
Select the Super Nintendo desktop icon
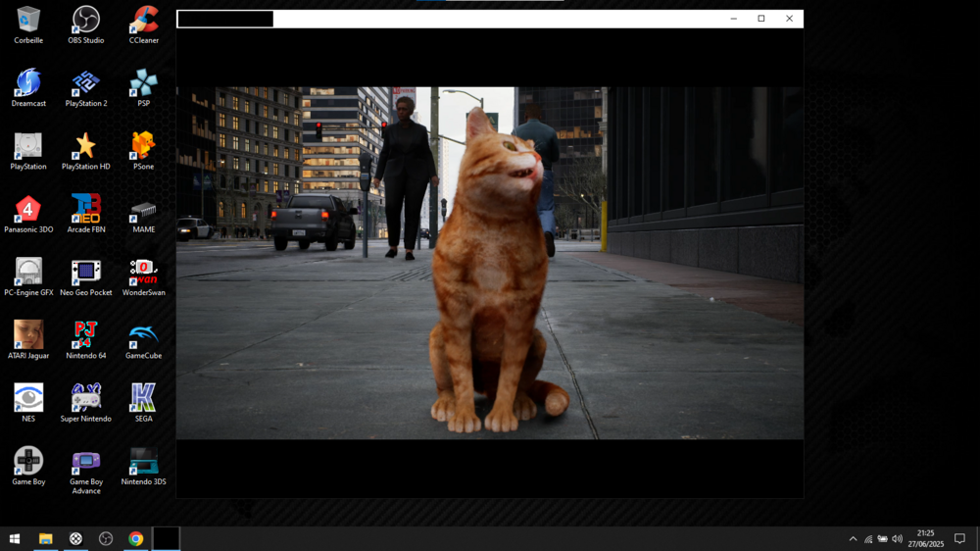tap(86, 398)
